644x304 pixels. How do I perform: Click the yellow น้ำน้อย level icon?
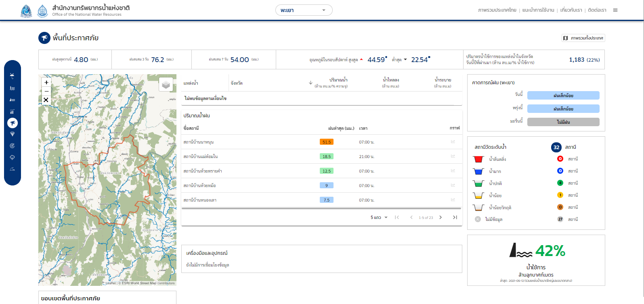pyautogui.click(x=478, y=195)
